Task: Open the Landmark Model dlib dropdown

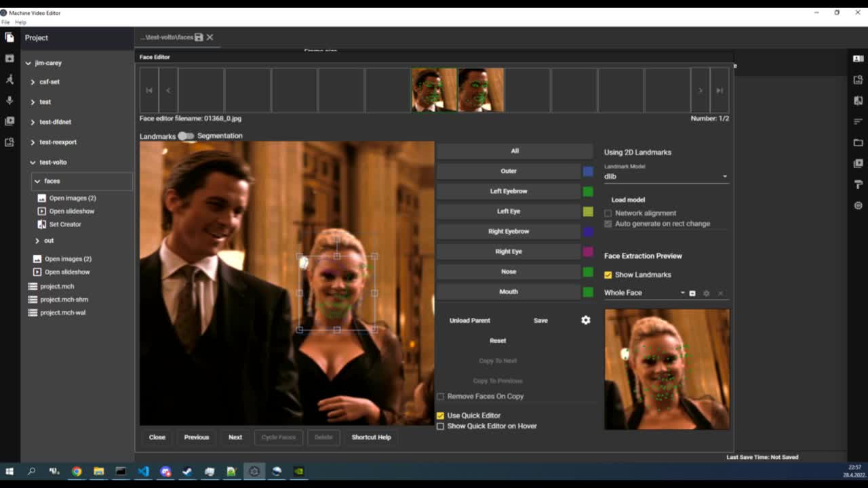Action: (x=665, y=176)
